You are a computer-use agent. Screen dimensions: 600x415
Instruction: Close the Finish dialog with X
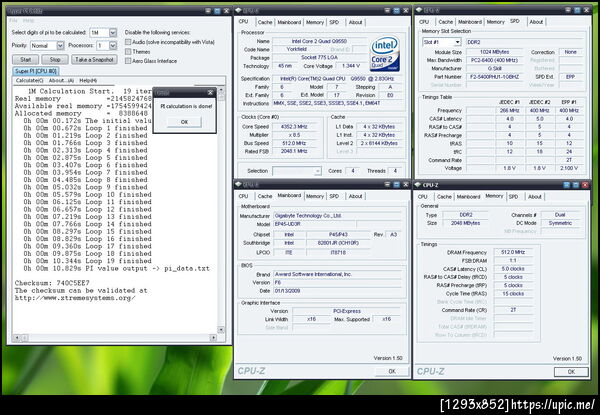pyautogui.click(x=210, y=93)
